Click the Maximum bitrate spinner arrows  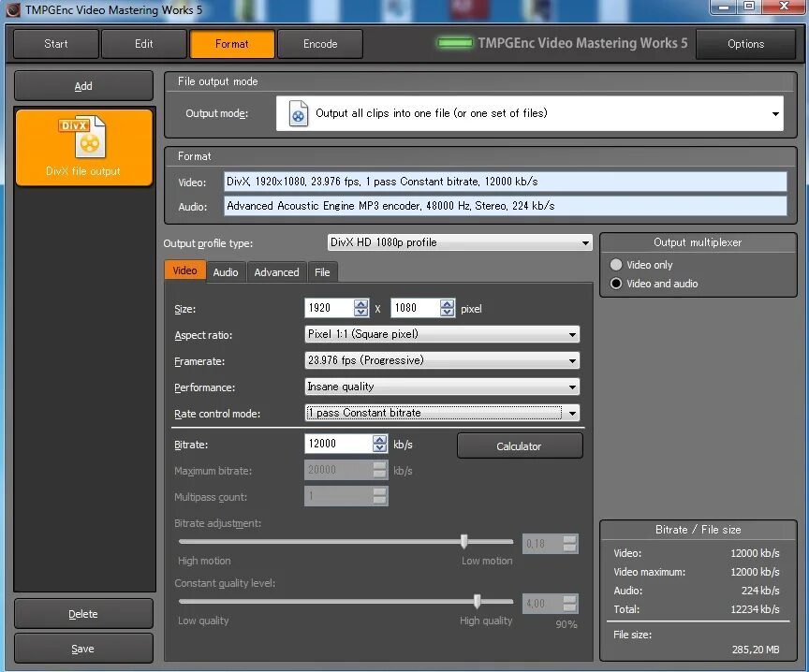[x=380, y=470]
